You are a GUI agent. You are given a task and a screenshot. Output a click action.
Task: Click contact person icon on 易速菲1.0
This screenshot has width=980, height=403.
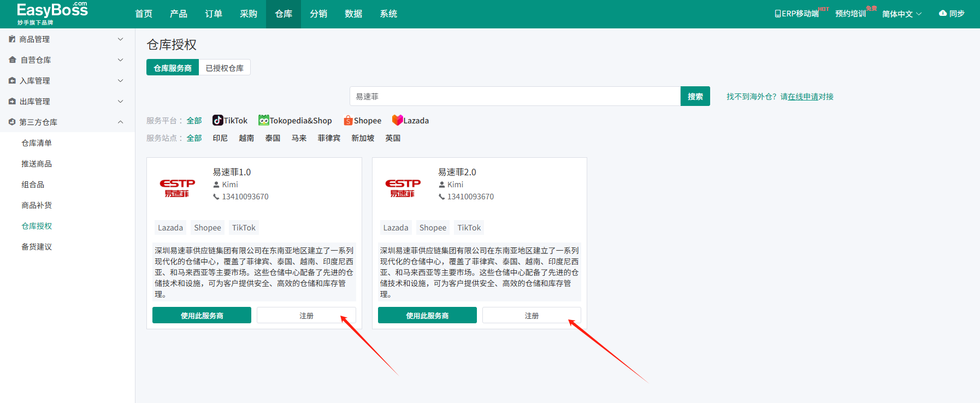216,185
